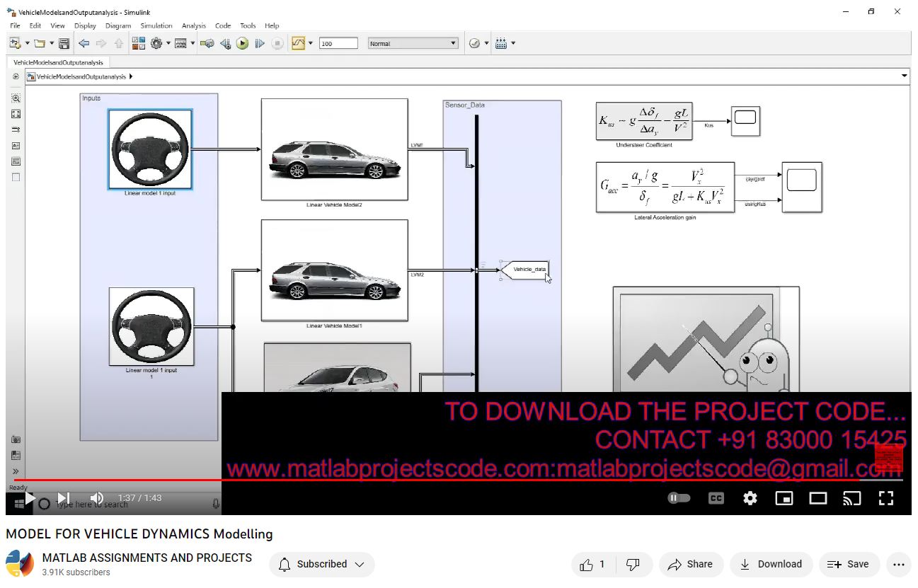Click the Save model icon in toolbar
Image resolution: width=918 pixels, height=588 pixels.
64,44
